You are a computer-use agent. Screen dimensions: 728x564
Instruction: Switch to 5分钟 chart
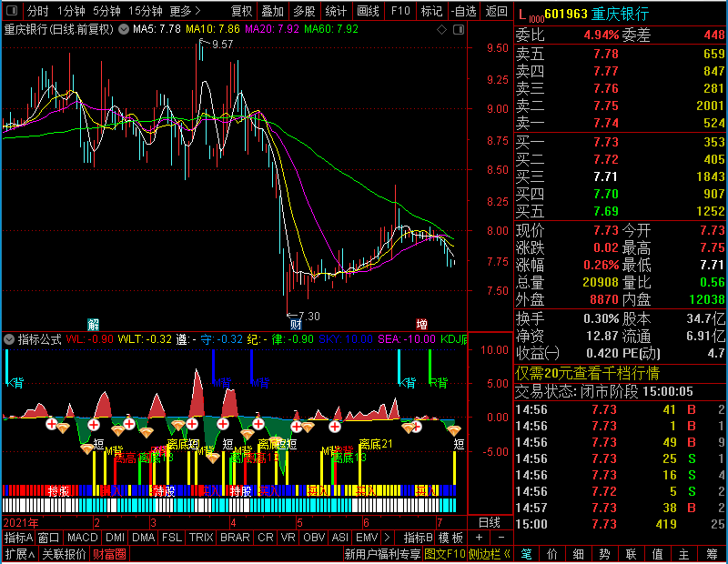pos(106,11)
